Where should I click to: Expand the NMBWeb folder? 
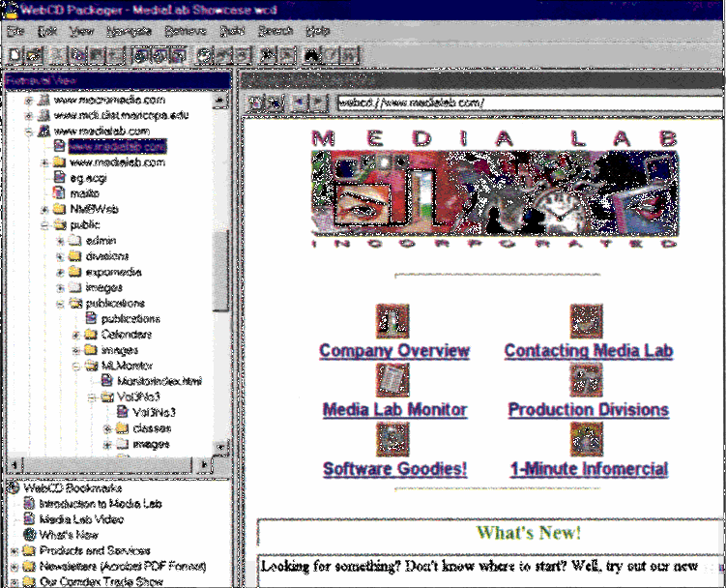44,210
